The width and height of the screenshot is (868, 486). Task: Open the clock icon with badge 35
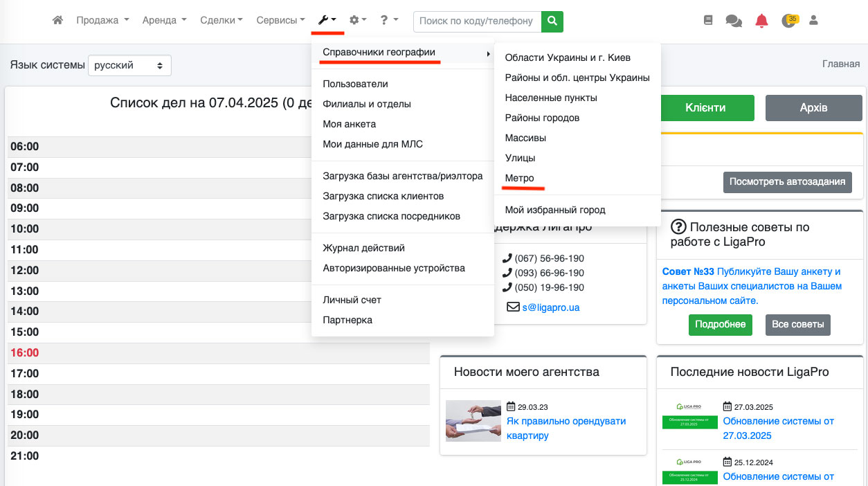coord(789,21)
